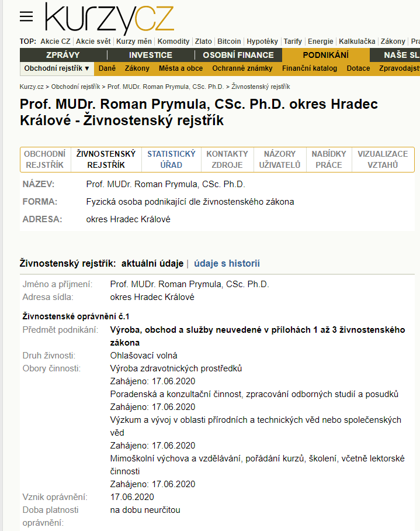
Task: Open the NABÍDKY PRÁCE tab
Action: click(329, 160)
